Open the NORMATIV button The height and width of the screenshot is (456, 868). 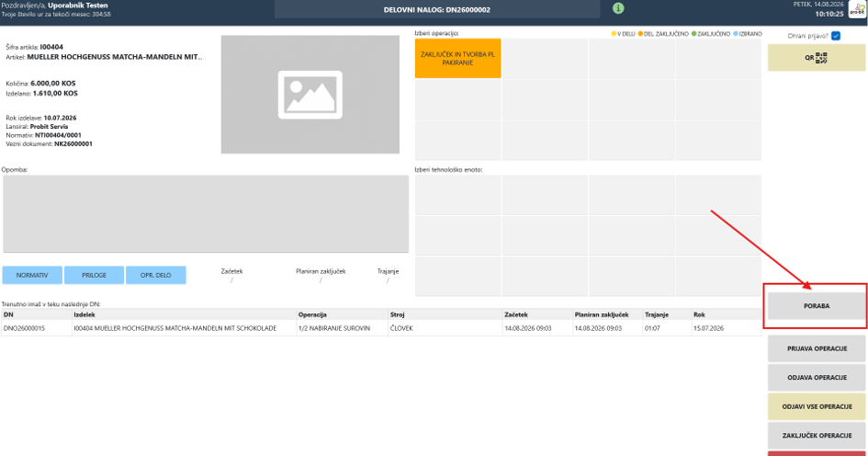tap(32, 275)
